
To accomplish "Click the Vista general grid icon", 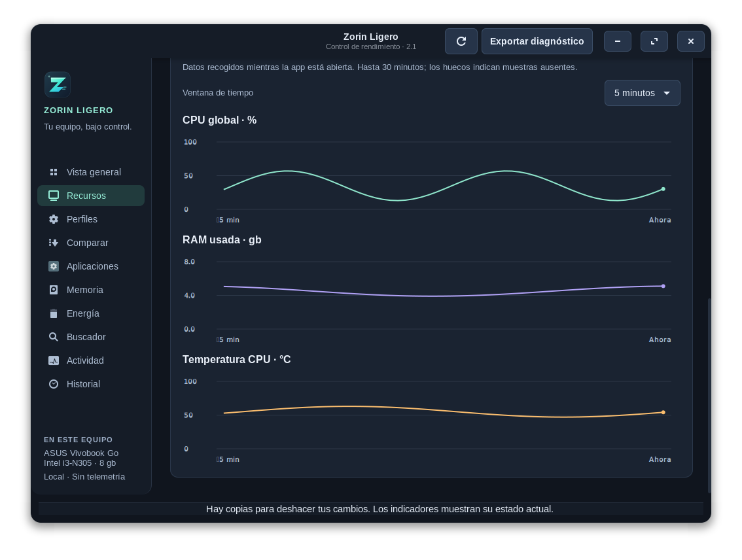I will point(54,172).
